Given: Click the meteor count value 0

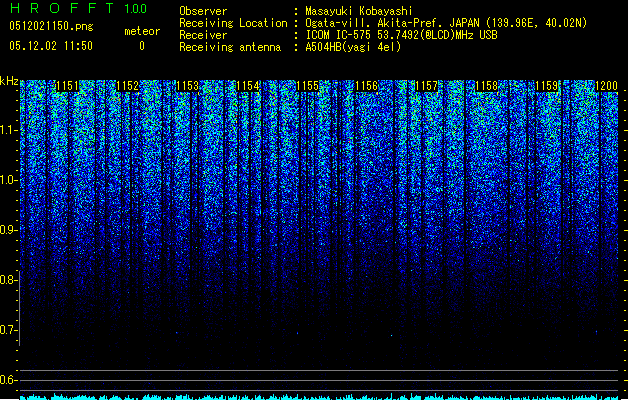Looking at the screenshot, I should click(142, 46).
